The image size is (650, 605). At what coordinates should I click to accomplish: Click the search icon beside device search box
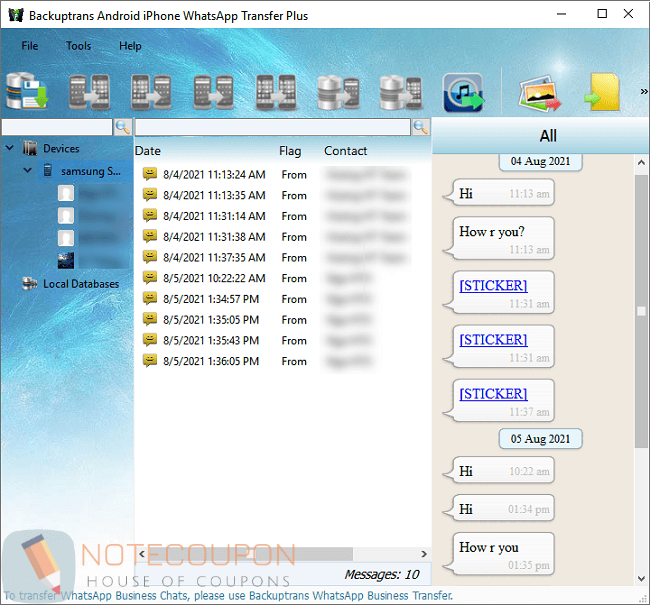coord(123,127)
